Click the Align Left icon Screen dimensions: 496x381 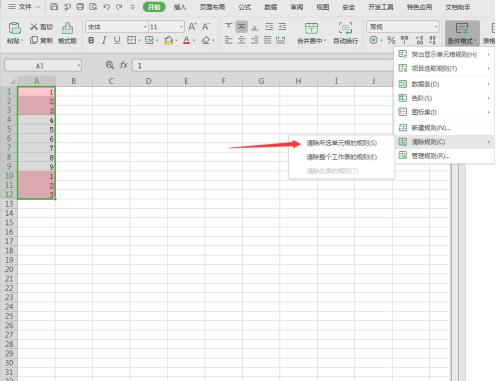[228, 40]
